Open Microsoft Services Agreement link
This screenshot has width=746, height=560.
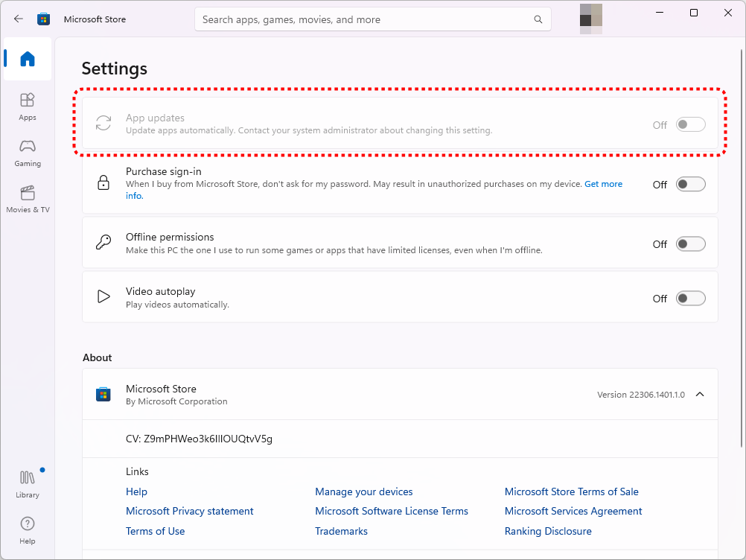[573, 511]
